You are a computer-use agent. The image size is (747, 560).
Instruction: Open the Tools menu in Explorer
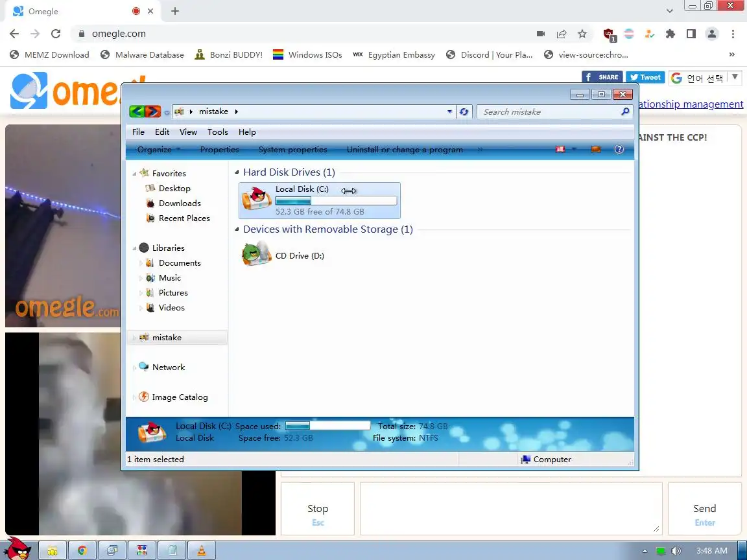click(x=217, y=132)
